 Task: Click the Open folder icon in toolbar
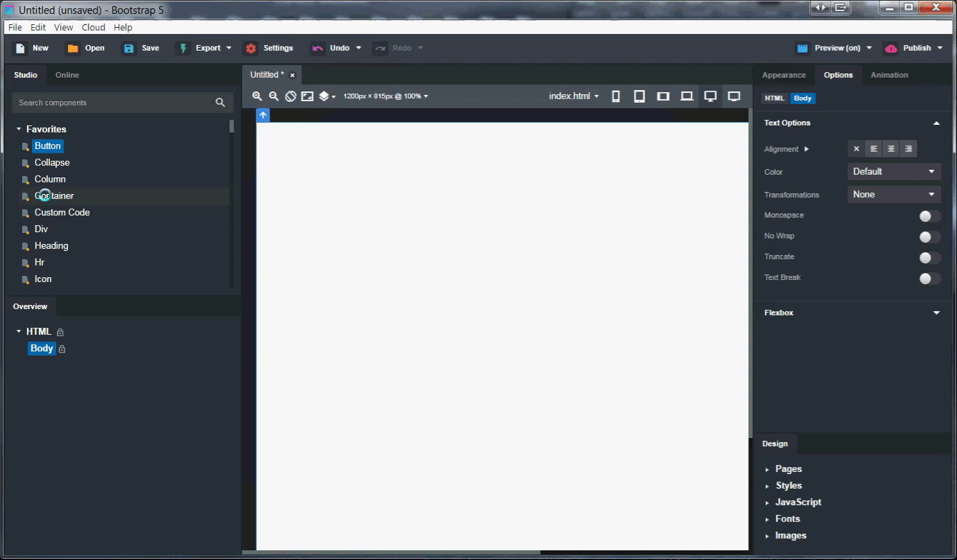pyautogui.click(x=72, y=49)
